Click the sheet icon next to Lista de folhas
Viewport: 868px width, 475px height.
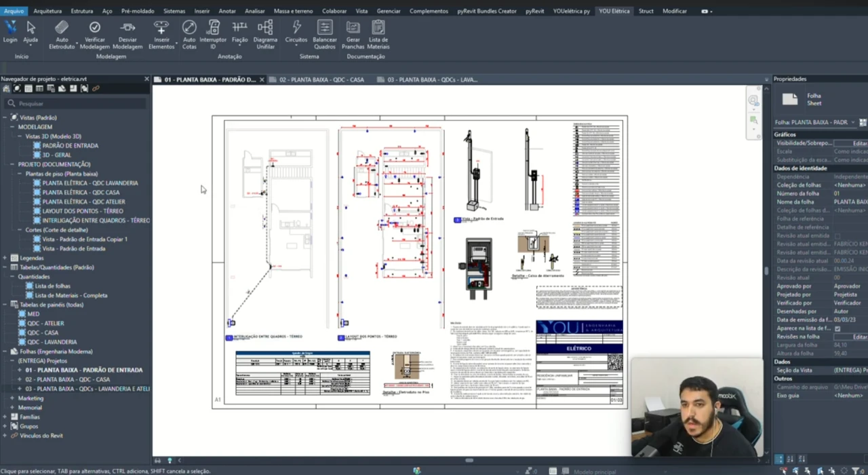[x=29, y=286]
